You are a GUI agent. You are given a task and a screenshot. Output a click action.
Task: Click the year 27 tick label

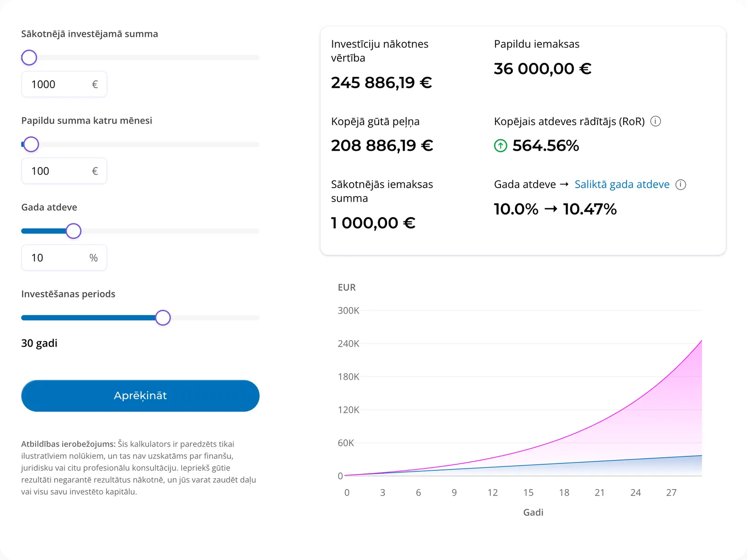[x=671, y=493]
